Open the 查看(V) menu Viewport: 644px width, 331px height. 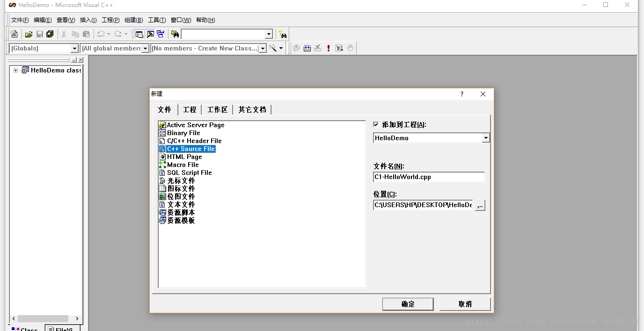(x=66, y=20)
